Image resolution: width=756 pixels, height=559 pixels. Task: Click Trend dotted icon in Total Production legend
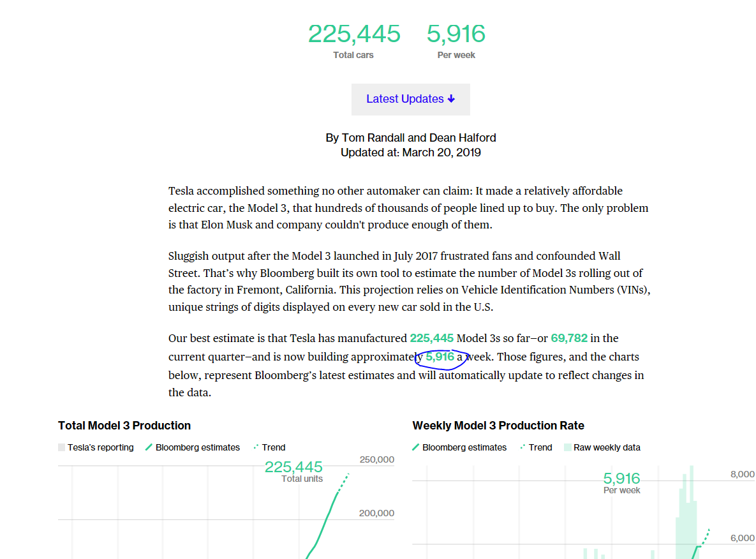[x=256, y=447]
